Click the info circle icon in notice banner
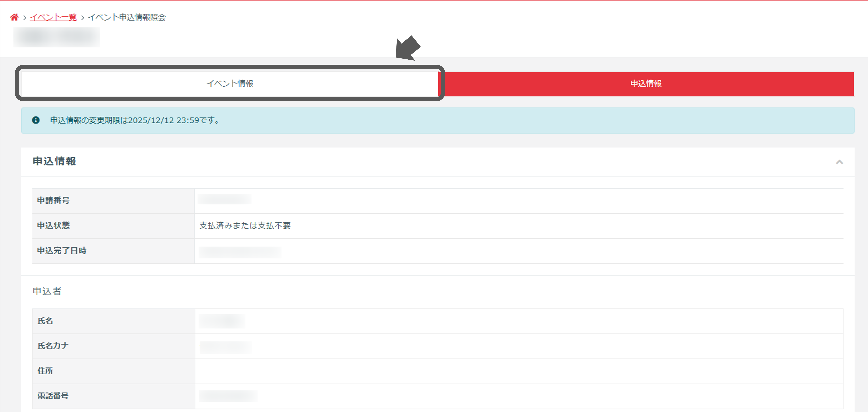 36,120
